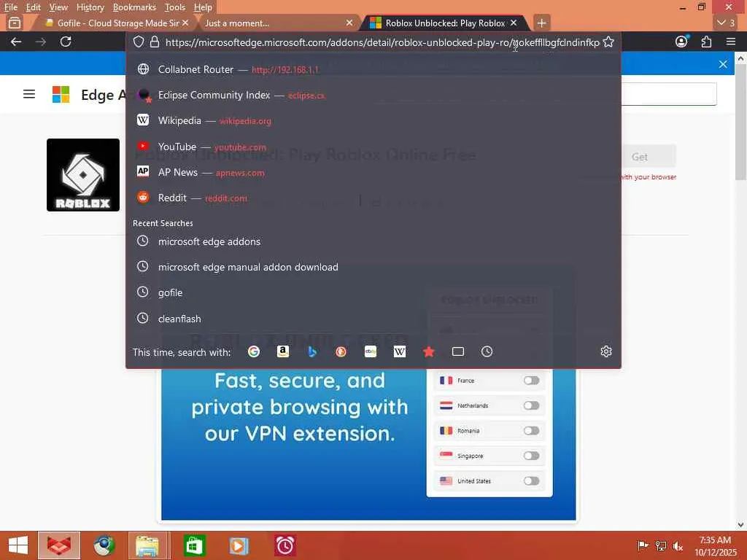Screen dimensions: 747x560
Task: Close the blue notification banner
Action: coord(723,64)
